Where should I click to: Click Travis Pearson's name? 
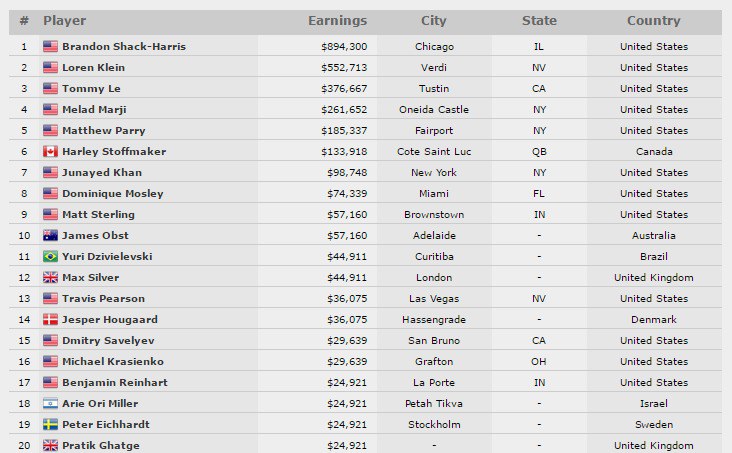pos(103,299)
